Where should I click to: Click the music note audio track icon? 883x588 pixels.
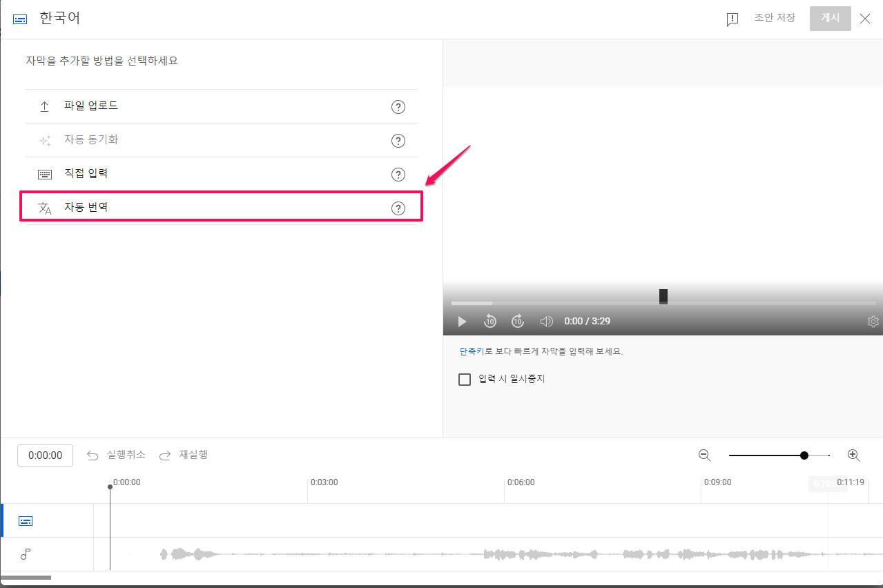tap(25, 554)
